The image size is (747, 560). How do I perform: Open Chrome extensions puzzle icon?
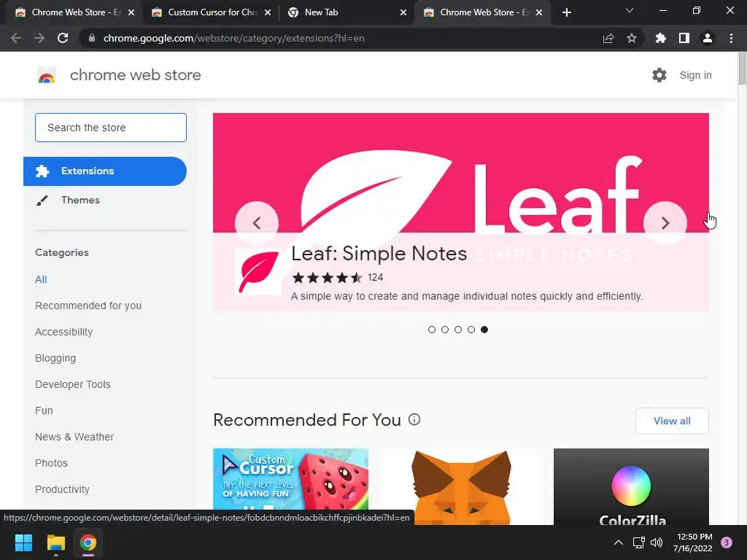pyautogui.click(x=661, y=38)
